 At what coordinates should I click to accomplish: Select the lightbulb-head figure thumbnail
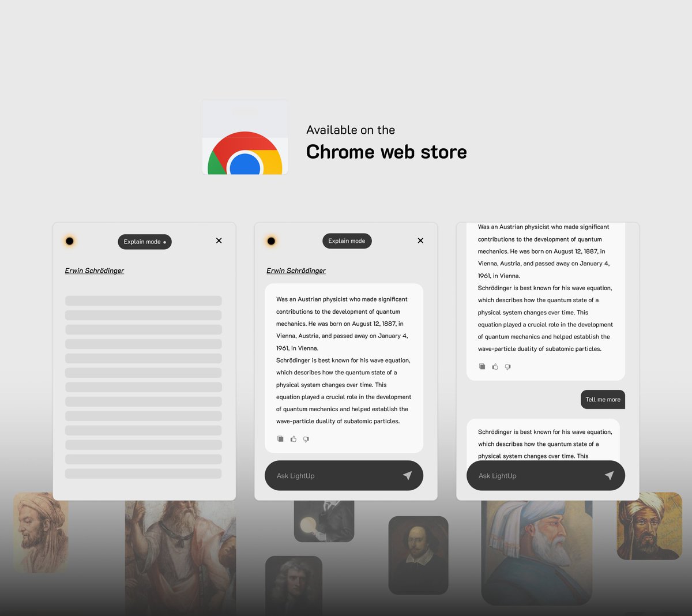coord(324,521)
